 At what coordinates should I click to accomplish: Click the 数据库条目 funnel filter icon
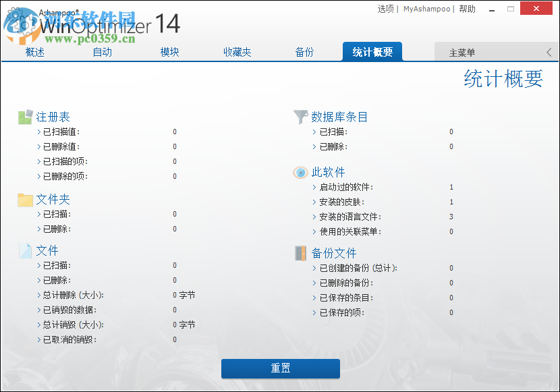[300, 116]
